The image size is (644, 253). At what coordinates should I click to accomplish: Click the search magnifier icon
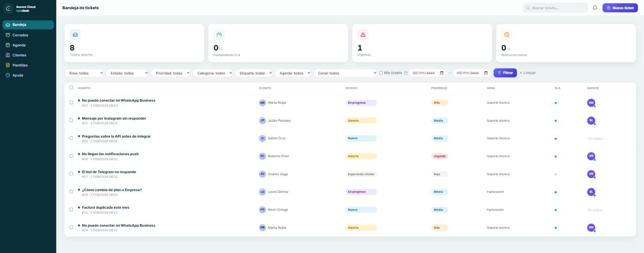[x=528, y=8]
